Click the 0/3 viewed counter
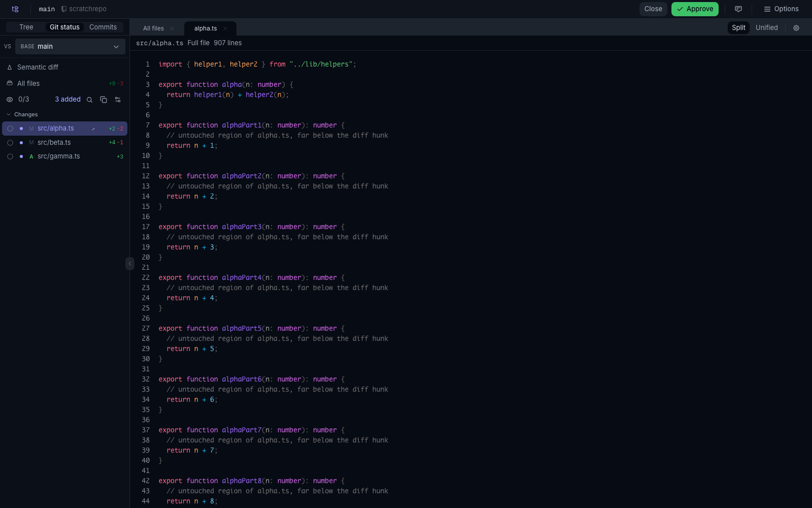This screenshot has height=508, width=812. (x=24, y=100)
